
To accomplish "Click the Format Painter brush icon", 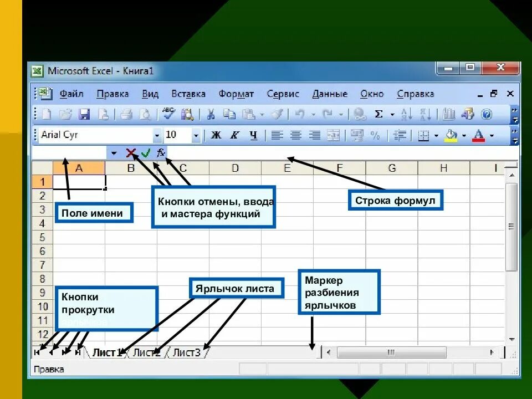I will 278,114.
